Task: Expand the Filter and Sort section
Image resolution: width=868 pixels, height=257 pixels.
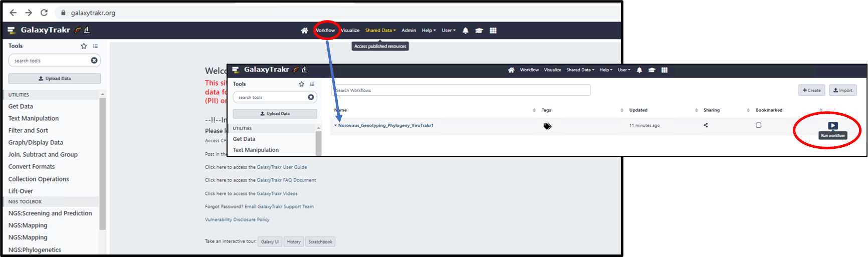Action: click(28, 130)
